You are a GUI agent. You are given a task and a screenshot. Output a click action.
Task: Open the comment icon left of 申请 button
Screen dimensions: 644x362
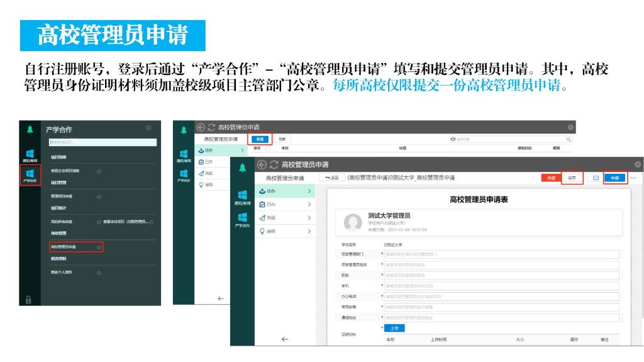(x=596, y=178)
